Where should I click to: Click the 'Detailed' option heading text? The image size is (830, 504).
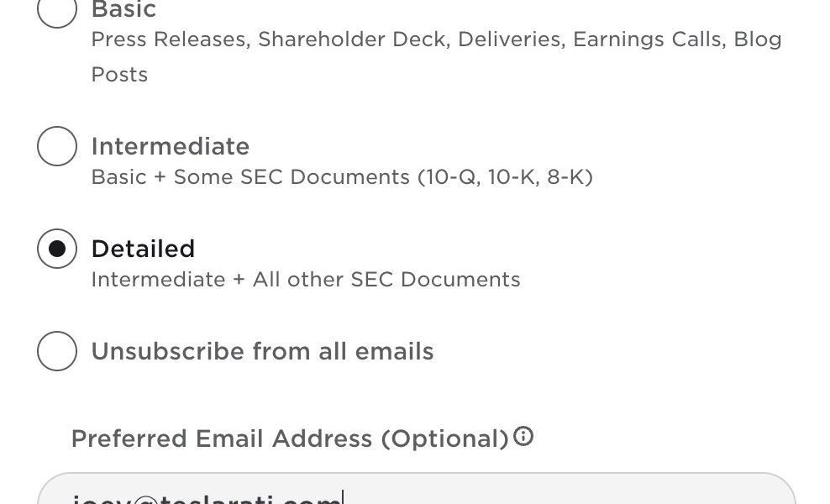[x=144, y=249]
